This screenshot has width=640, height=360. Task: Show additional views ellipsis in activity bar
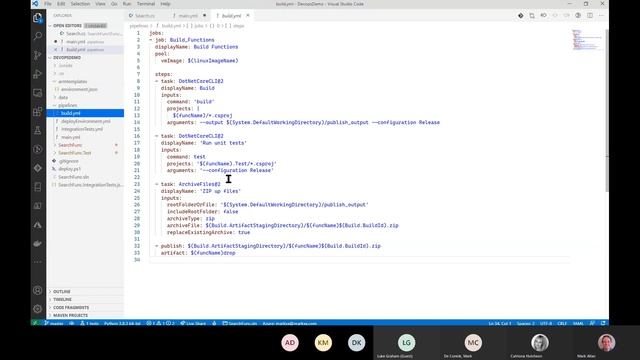[38, 262]
